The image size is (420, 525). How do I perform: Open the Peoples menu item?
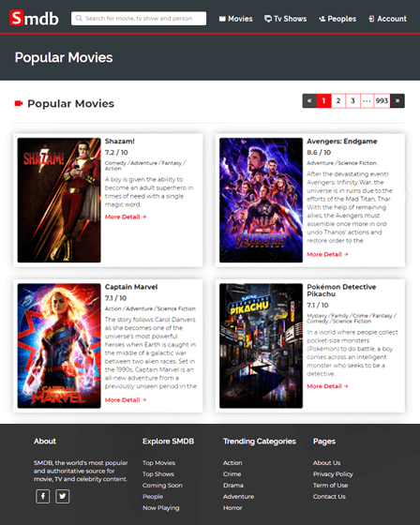(337, 19)
